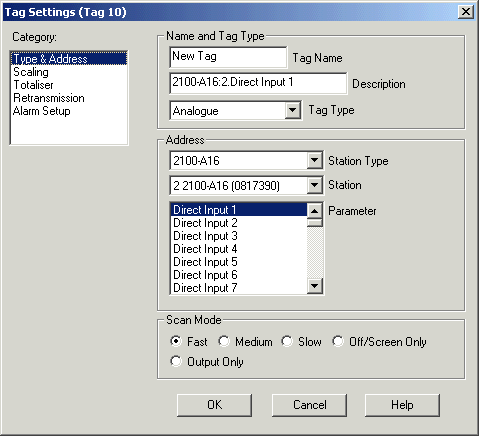479x436 pixels.
Task: Select the Fast scan mode radio button
Action: pyautogui.click(x=176, y=341)
